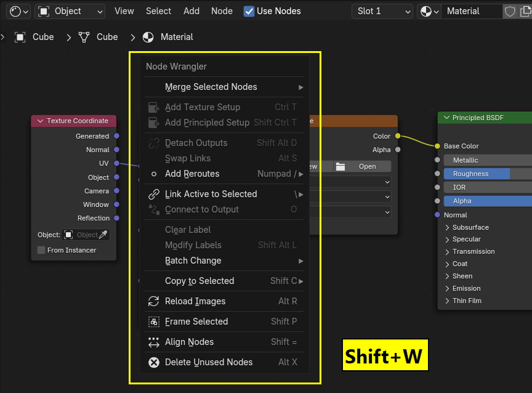Toggle the Use Nodes checkbox
This screenshot has height=393, width=532.
[x=249, y=11]
